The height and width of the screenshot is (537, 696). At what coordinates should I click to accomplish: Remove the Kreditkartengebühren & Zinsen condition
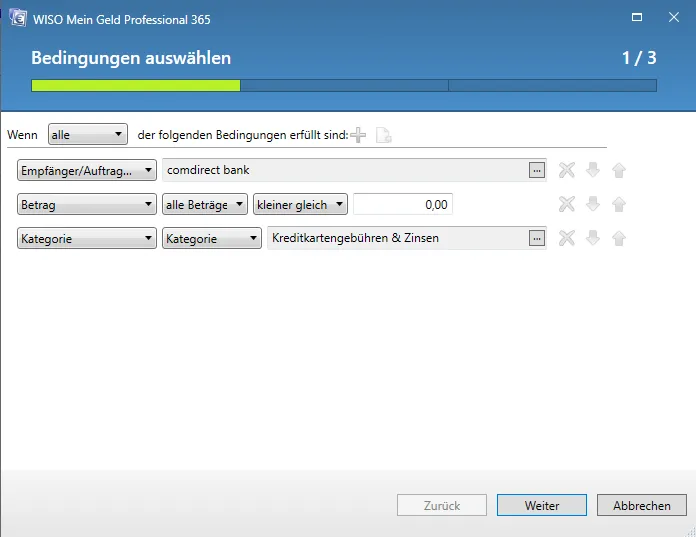(567, 238)
